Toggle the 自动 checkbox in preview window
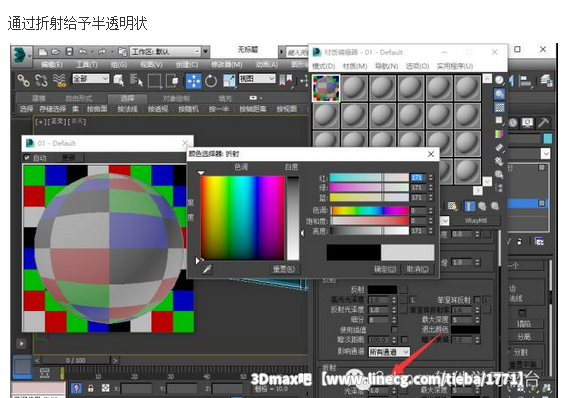The height and width of the screenshot is (398, 563). click(x=27, y=157)
